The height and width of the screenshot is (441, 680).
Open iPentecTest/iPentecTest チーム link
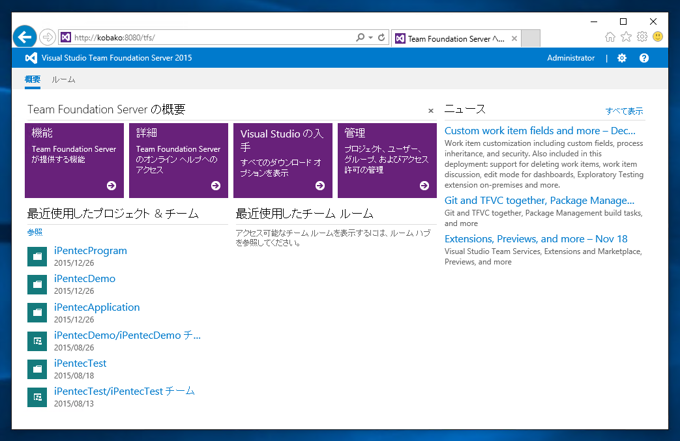pyautogui.click(x=124, y=391)
